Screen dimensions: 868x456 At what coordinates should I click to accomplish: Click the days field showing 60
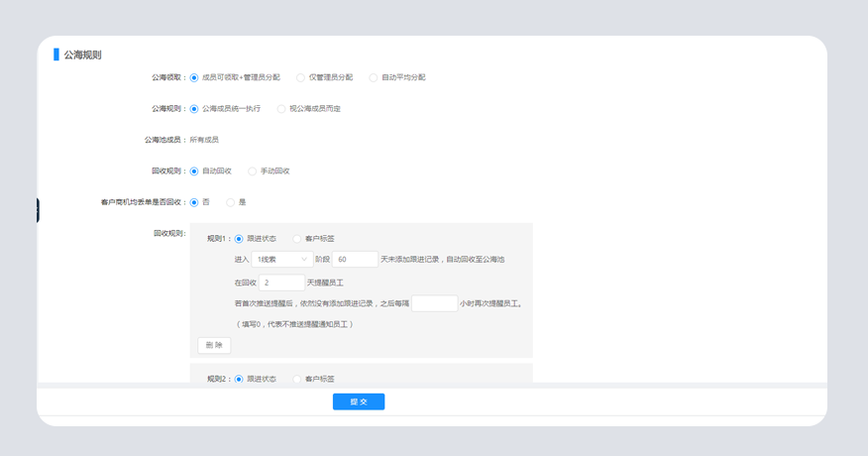[355, 260]
